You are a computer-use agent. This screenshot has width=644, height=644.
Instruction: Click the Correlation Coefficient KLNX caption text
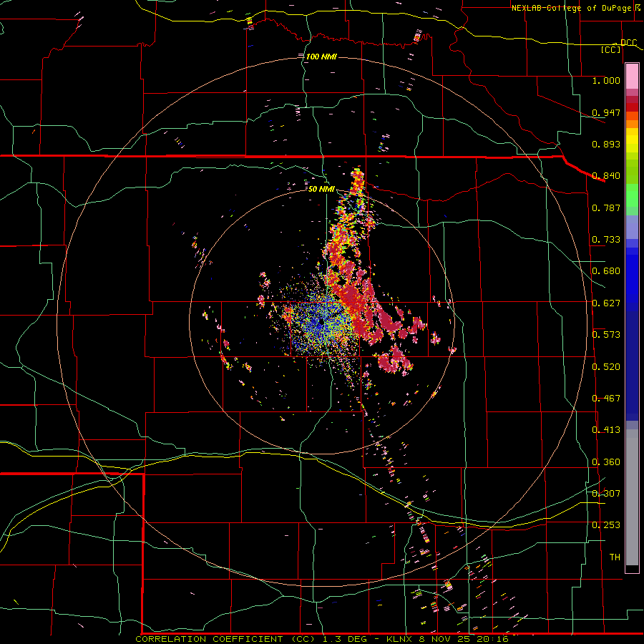tap(322, 639)
